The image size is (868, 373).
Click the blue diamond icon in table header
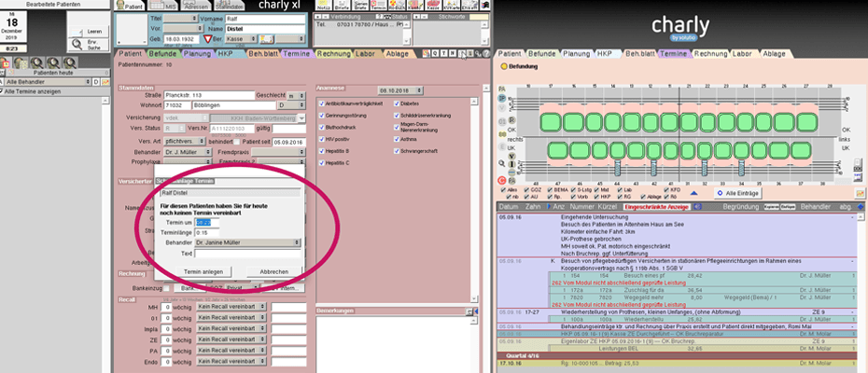(x=861, y=207)
